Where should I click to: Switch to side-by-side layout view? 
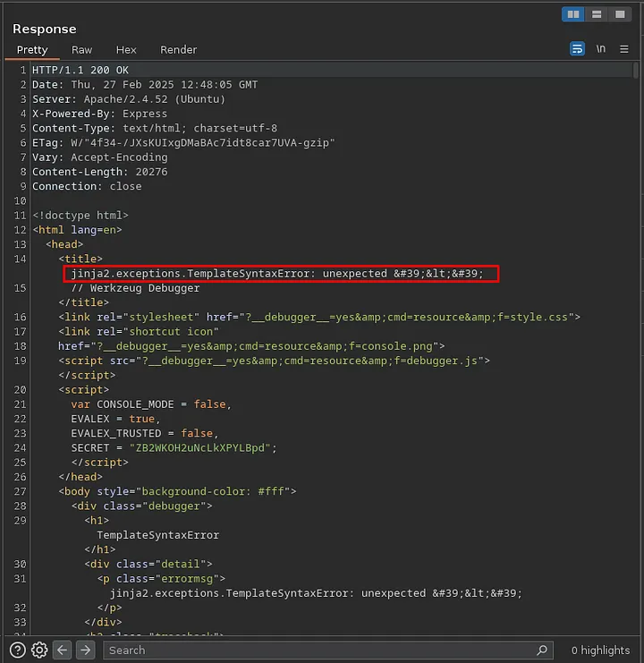573,14
